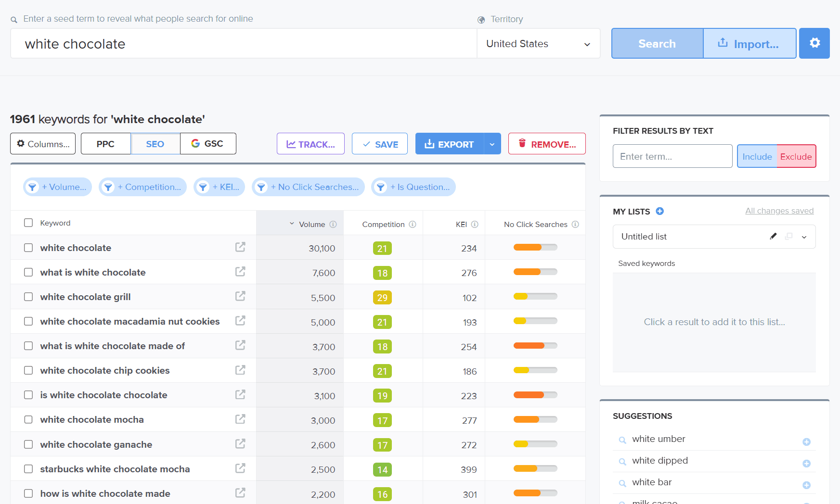Switch to the PPC tab
The width and height of the screenshot is (840, 504).
tap(105, 144)
